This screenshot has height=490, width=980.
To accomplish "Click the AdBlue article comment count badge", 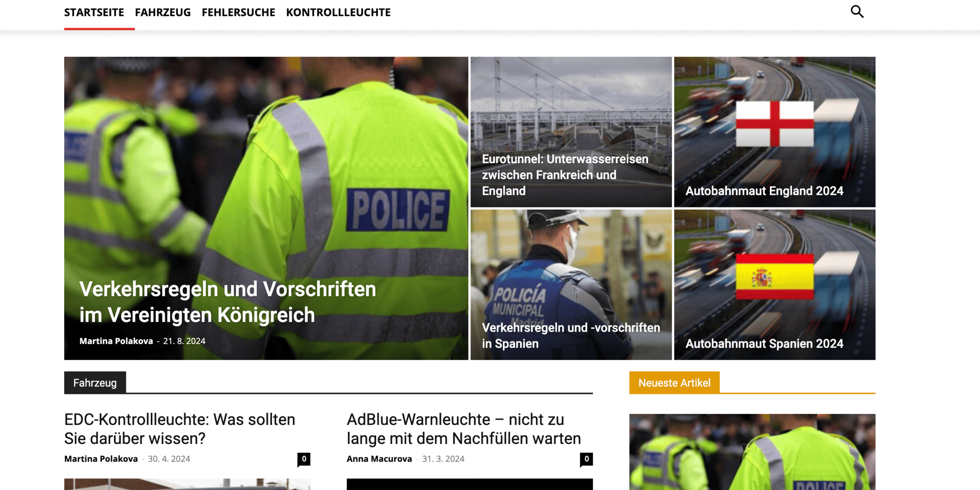I will click(x=586, y=459).
